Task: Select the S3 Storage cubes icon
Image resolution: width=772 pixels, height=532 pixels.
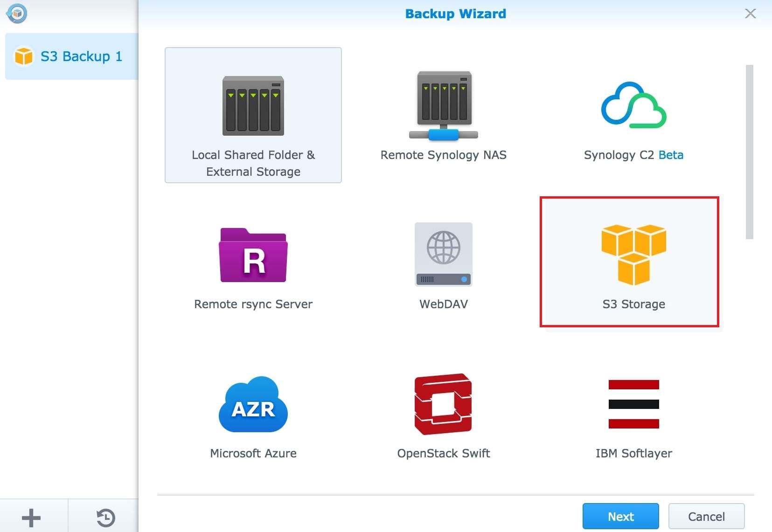Action: (633, 255)
